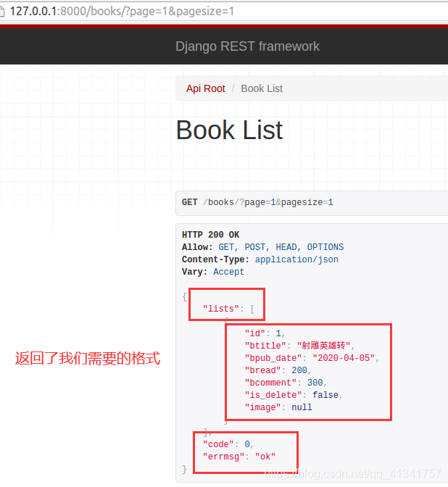Click the Content-Type application/json value

(296, 259)
